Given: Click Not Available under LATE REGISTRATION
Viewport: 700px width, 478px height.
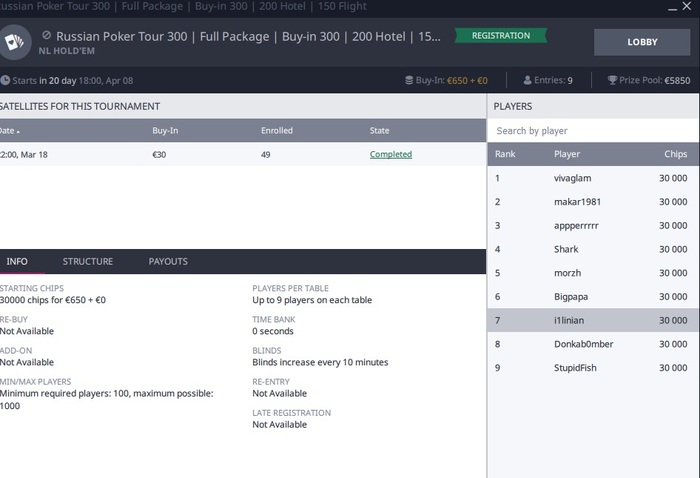Looking at the screenshot, I should (279, 424).
